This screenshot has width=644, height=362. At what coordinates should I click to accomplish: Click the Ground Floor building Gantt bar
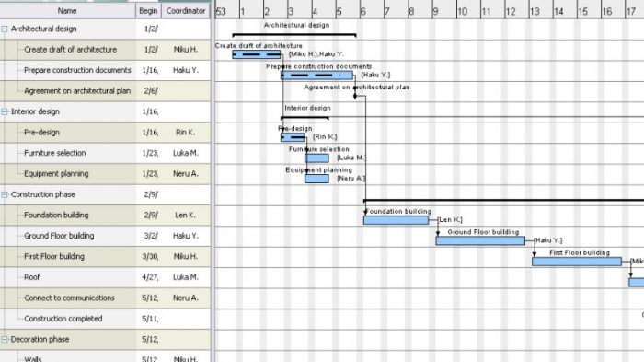[480, 240]
